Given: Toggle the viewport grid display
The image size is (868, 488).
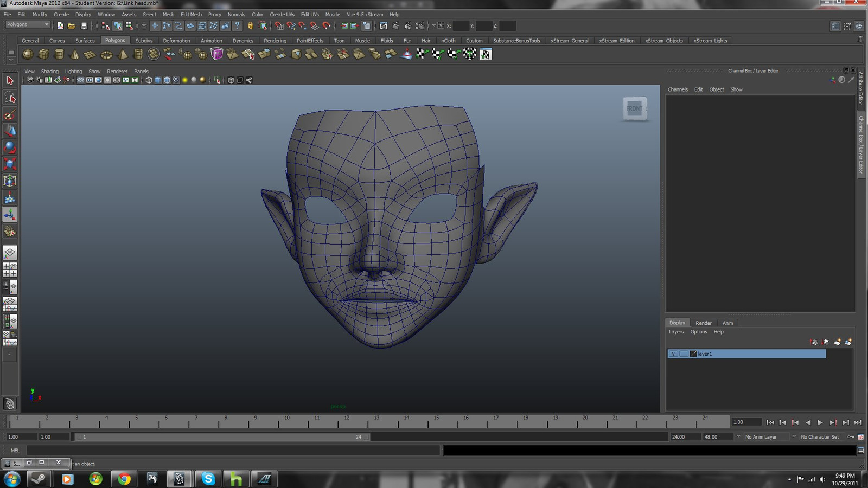Looking at the screenshot, I should click(x=80, y=80).
